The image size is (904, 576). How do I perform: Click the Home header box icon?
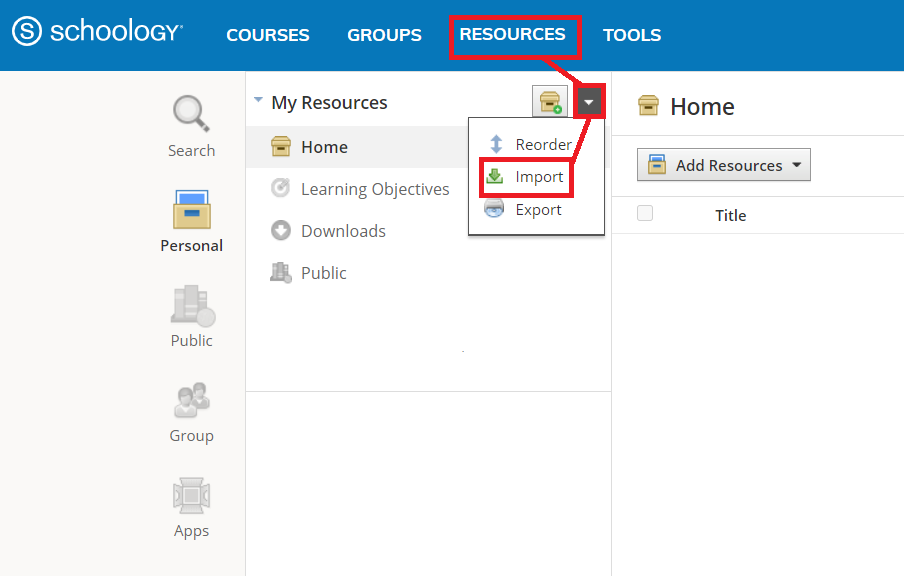649,106
